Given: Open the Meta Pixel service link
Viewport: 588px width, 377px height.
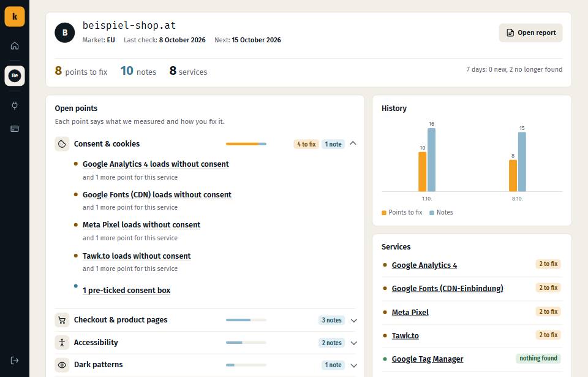Looking at the screenshot, I should point(410,313).
